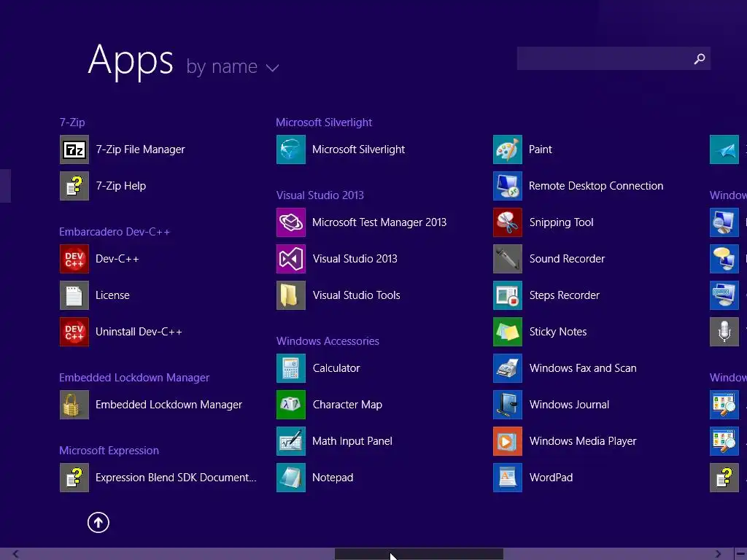Launch Microsoft Silverlight icon

click(291, 149)
